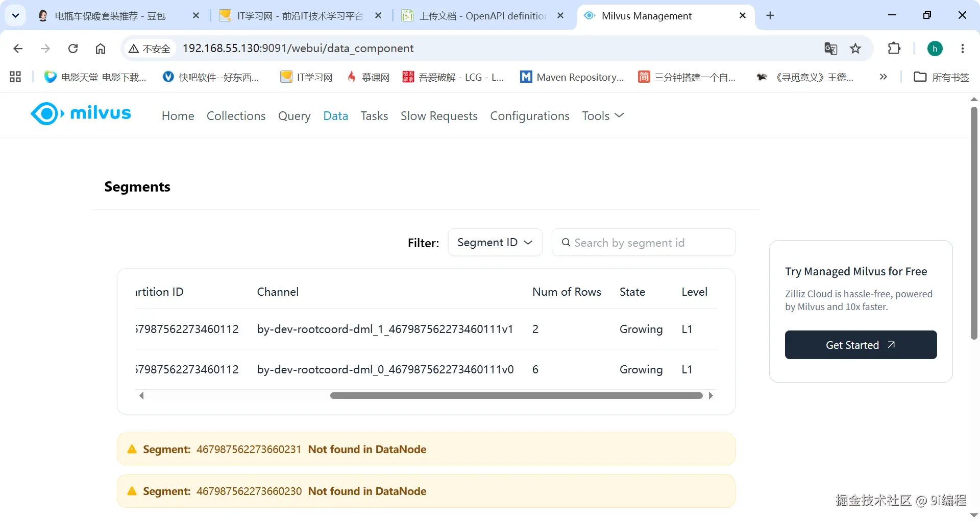This screenshot has height=521, width=980.
Task: Click the Num of Rows column header
Action: [567, 292]
